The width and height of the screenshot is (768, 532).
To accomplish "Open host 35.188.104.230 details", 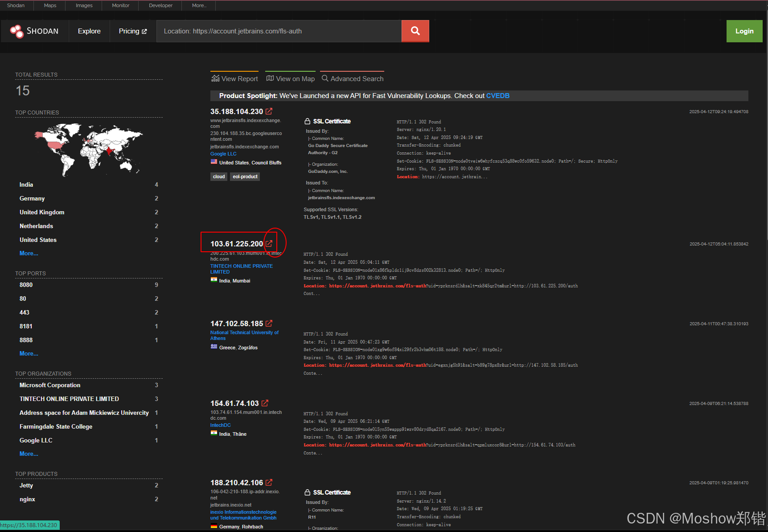I will [x=237, y=111].
